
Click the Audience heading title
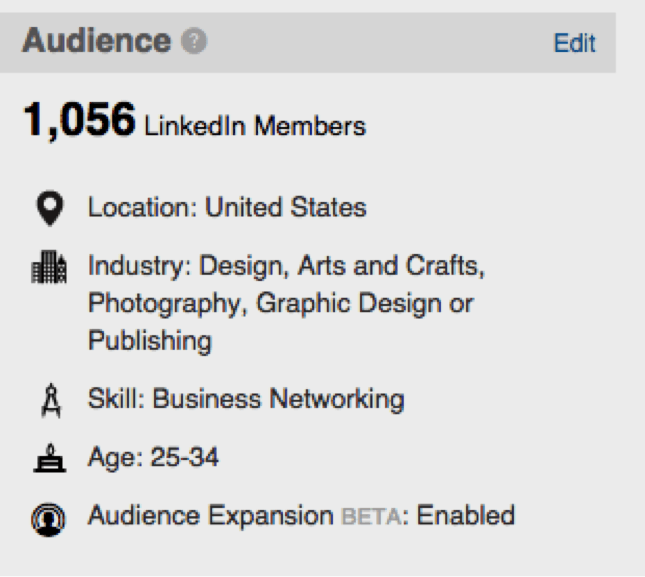96,40
